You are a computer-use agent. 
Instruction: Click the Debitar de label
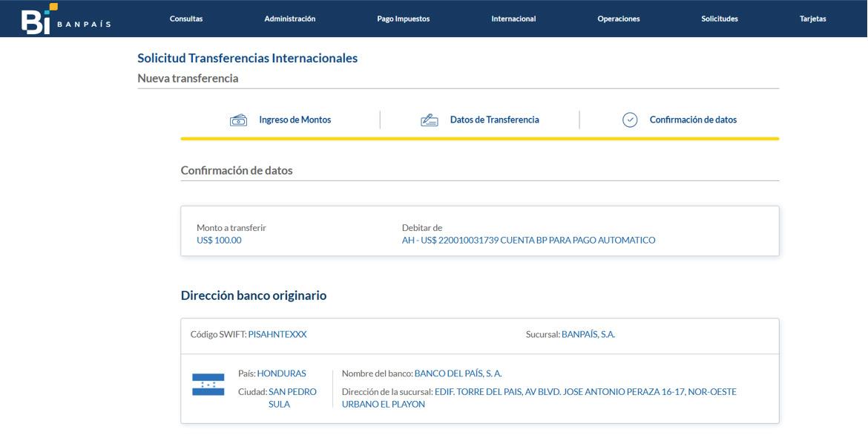pyautogui.click(x=422, y=228)
